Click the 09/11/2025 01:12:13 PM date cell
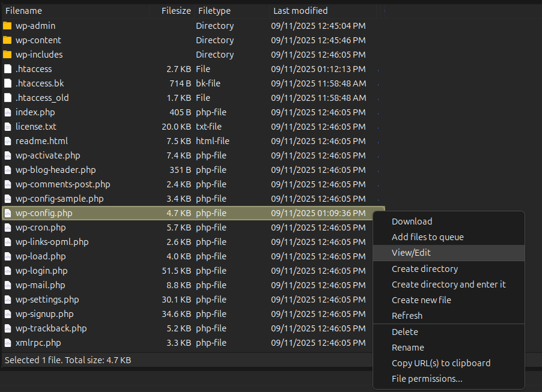542x392 pixels. click(x=318, y=69)
